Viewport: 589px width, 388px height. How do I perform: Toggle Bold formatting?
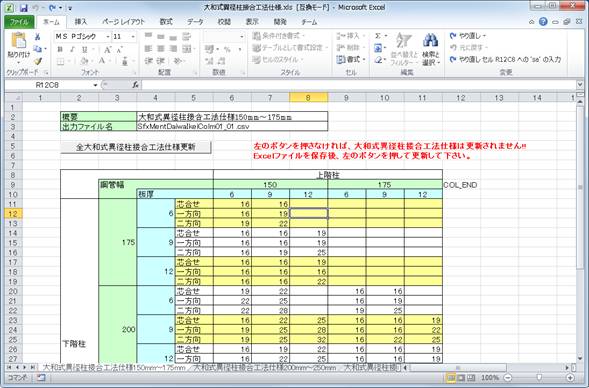point(60,49)
